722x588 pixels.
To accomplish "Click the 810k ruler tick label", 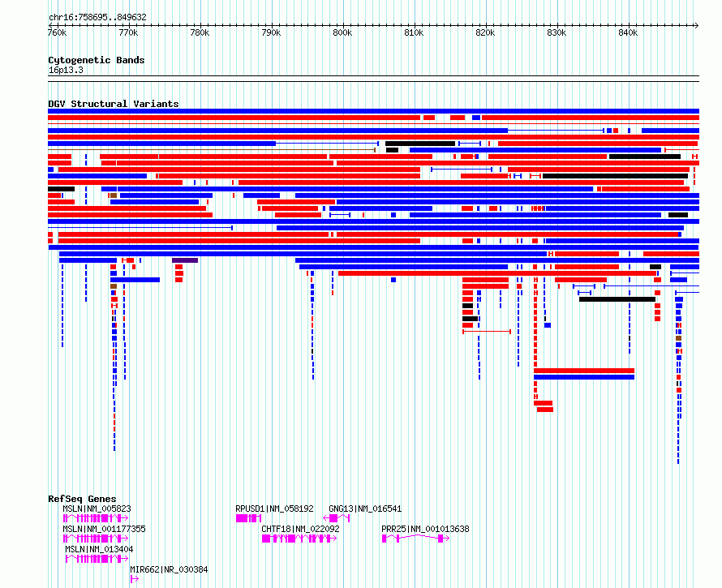I will [x=414, y=32].
